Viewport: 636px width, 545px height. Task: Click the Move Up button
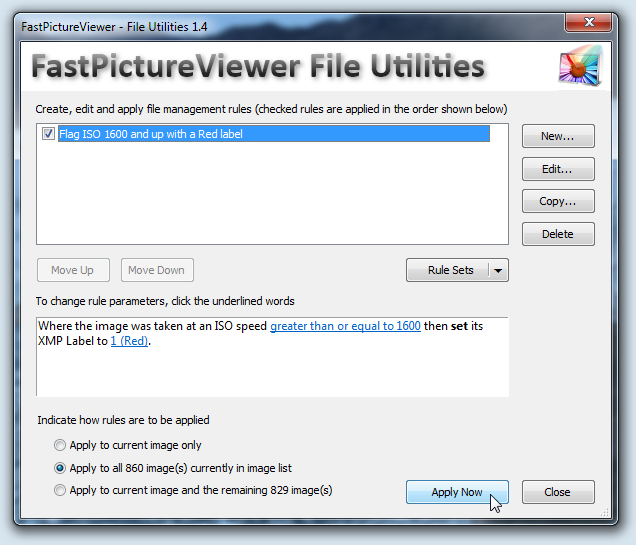73,270
